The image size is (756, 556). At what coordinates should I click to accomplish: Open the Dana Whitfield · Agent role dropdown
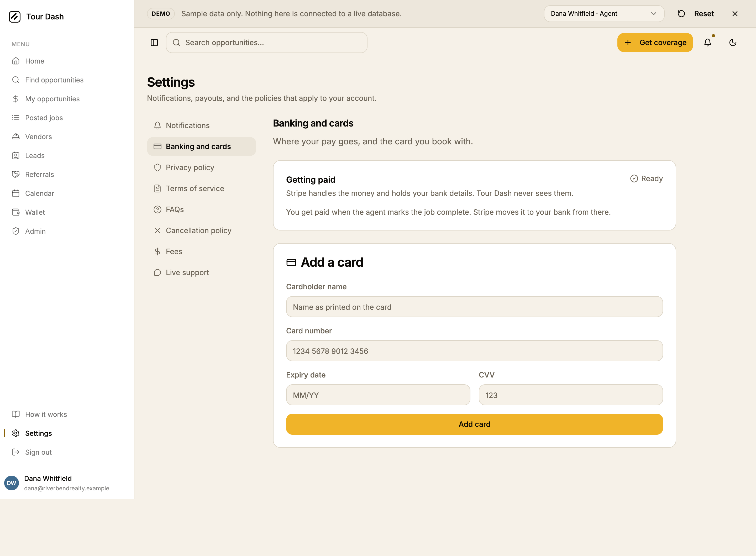pyautogui.click(x=604, y=14)
